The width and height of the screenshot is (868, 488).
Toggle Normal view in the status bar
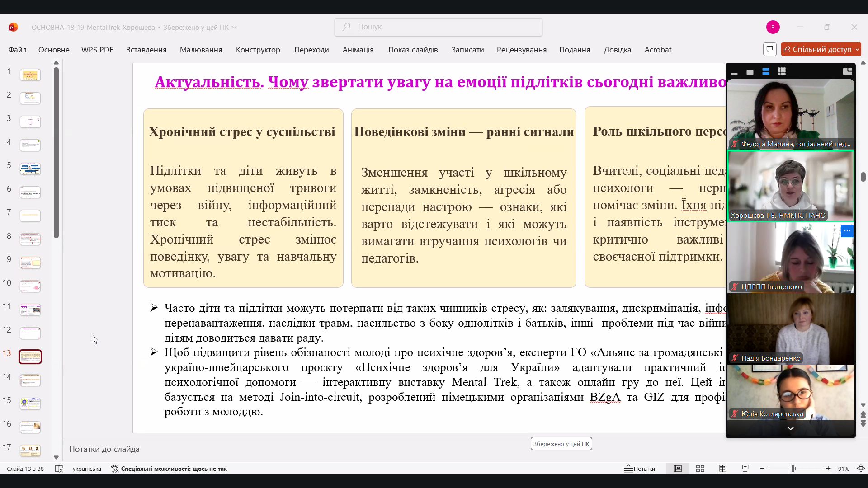pyautogui.click(x=677, y=469)
